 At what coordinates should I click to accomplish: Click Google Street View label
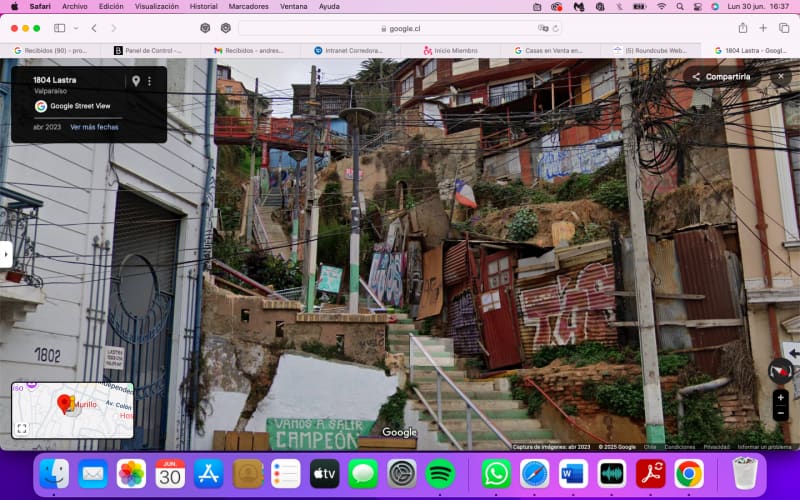(x=80, y=106)
